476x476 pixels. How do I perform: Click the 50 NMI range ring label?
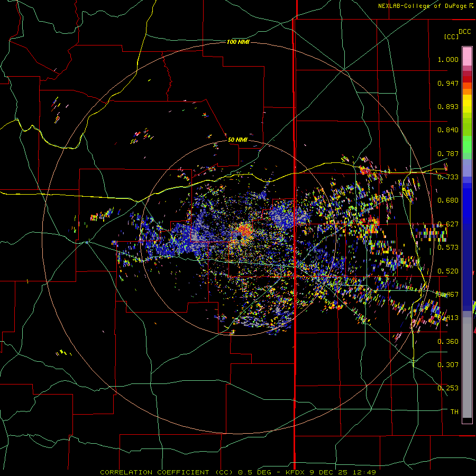point(237,140)
